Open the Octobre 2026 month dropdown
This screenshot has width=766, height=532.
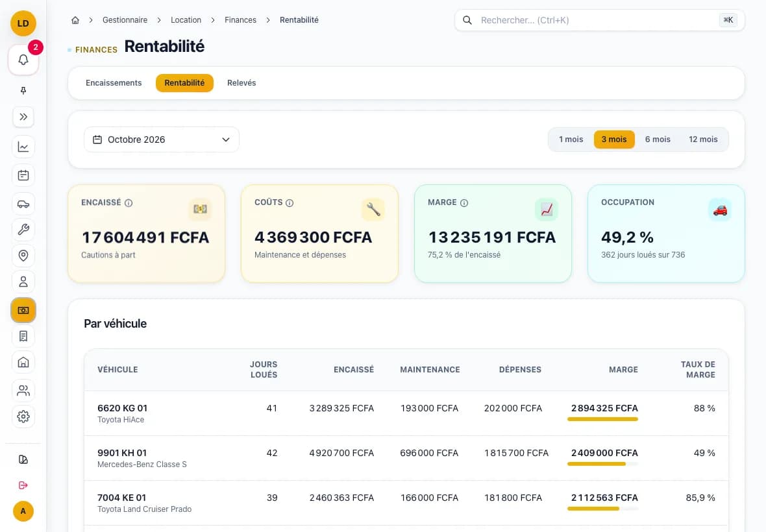162,139
